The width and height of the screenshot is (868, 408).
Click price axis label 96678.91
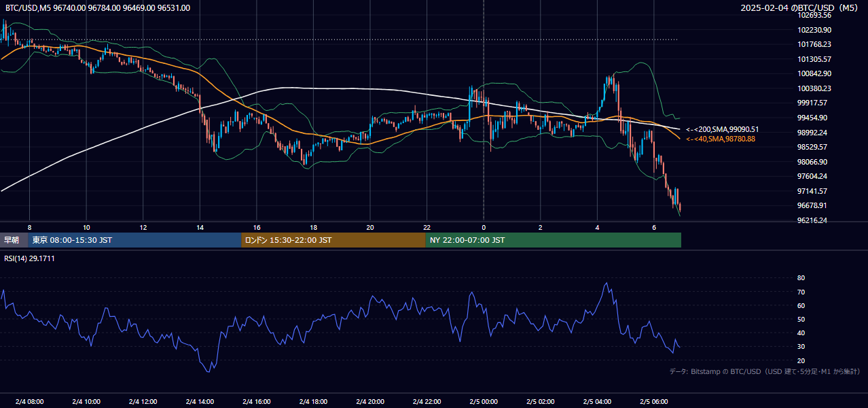(813, 205)
